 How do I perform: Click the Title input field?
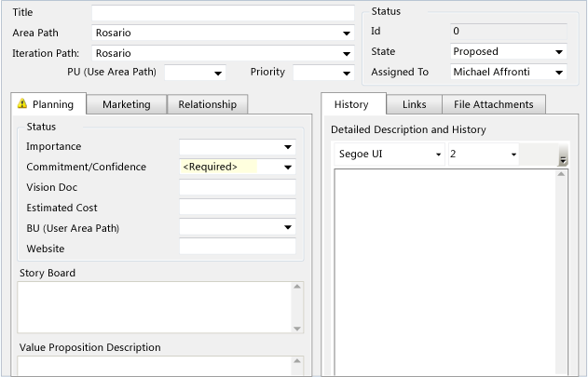[223, 13]
